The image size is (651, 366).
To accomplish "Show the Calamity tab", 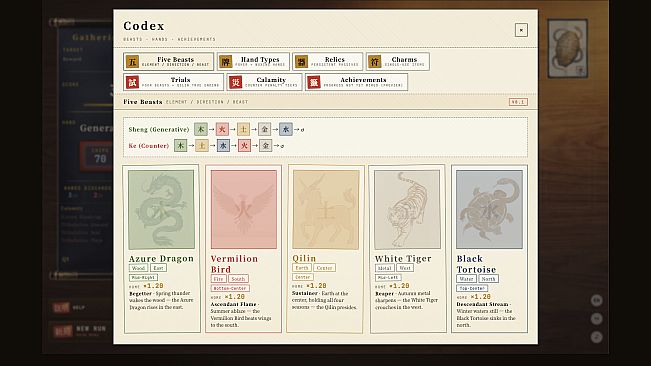I will [x=264, y=82].
